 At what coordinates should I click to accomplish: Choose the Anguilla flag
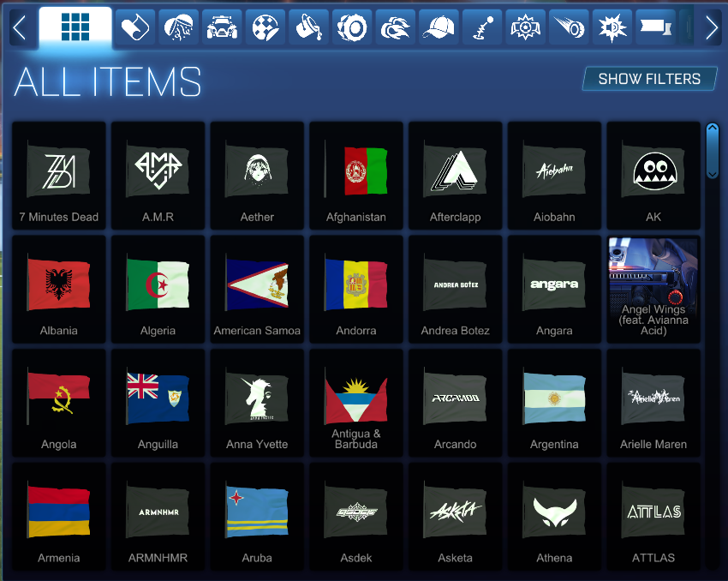(158, 403)
